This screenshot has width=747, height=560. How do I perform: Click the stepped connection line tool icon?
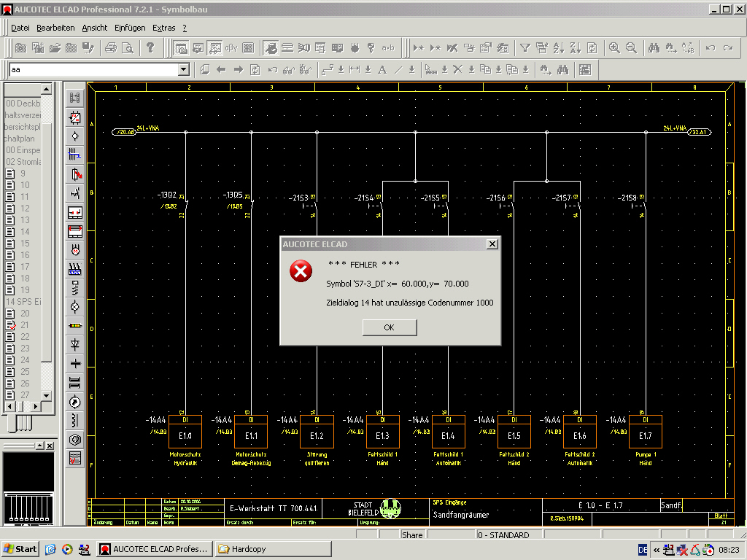coord(328,70)
